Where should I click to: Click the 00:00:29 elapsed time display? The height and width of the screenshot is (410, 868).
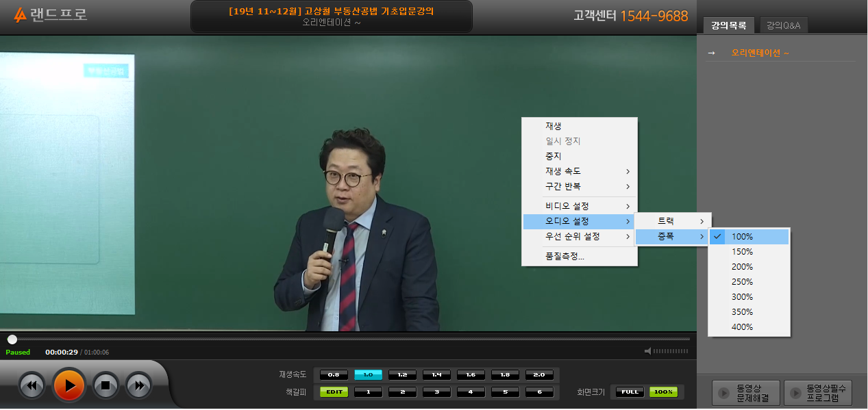[x=62, y=353]
